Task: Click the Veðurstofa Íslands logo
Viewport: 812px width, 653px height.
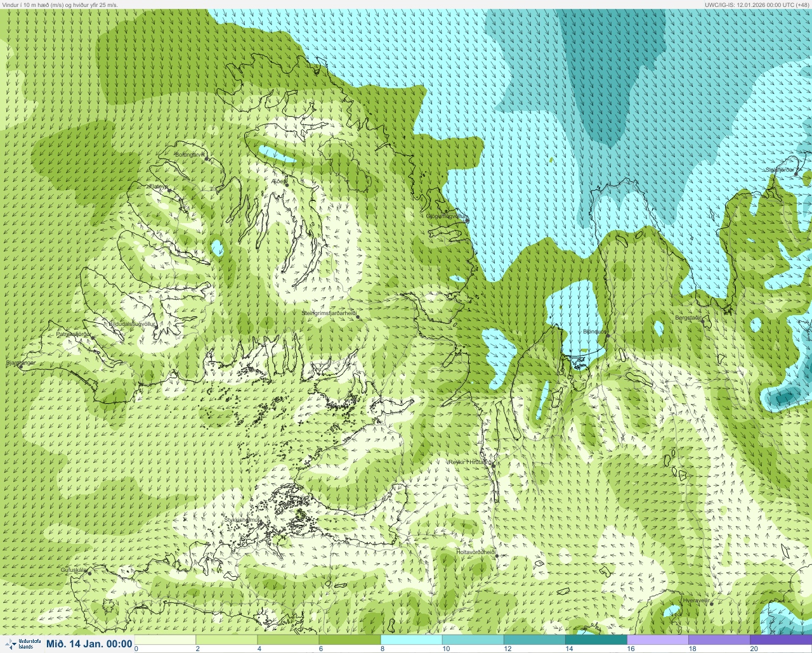Action: pyautogui.click(x=22, y=644)
